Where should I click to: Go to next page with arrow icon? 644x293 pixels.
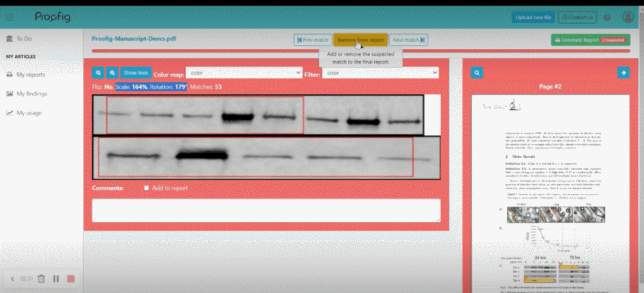point(623,73)
